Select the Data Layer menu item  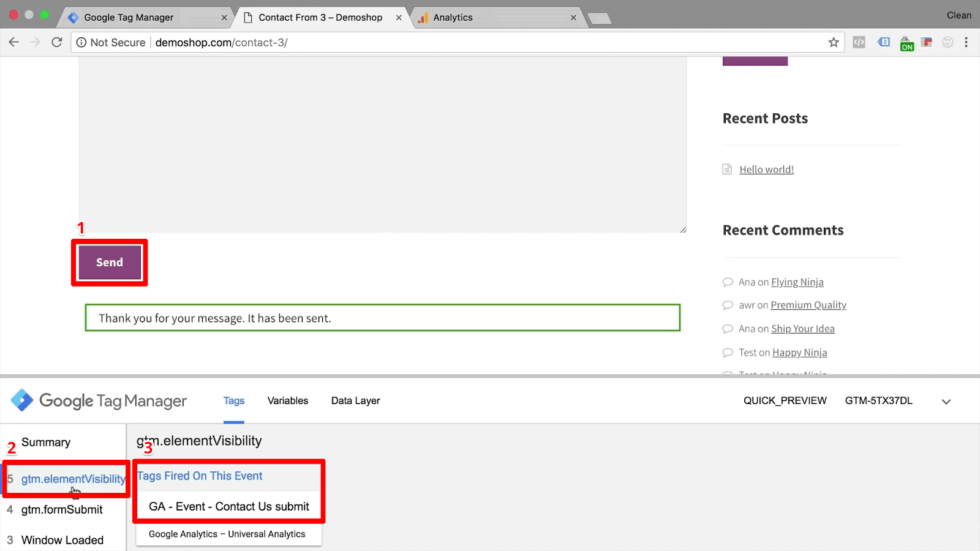(355, 400)
